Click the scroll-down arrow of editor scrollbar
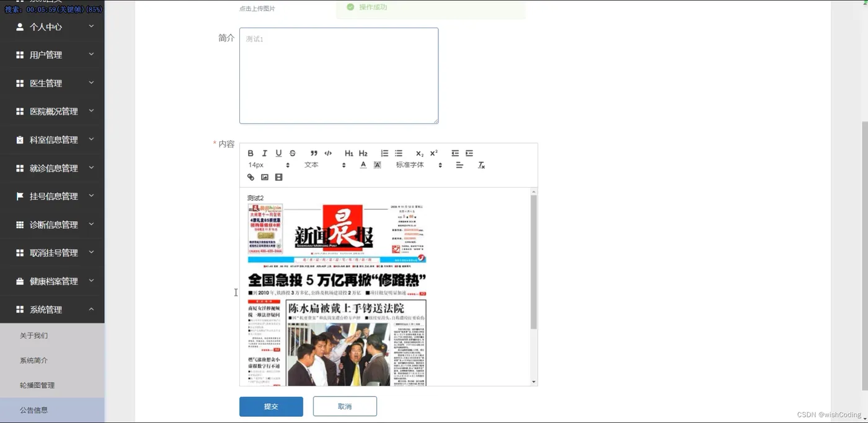868x423 pixels. 533,382
